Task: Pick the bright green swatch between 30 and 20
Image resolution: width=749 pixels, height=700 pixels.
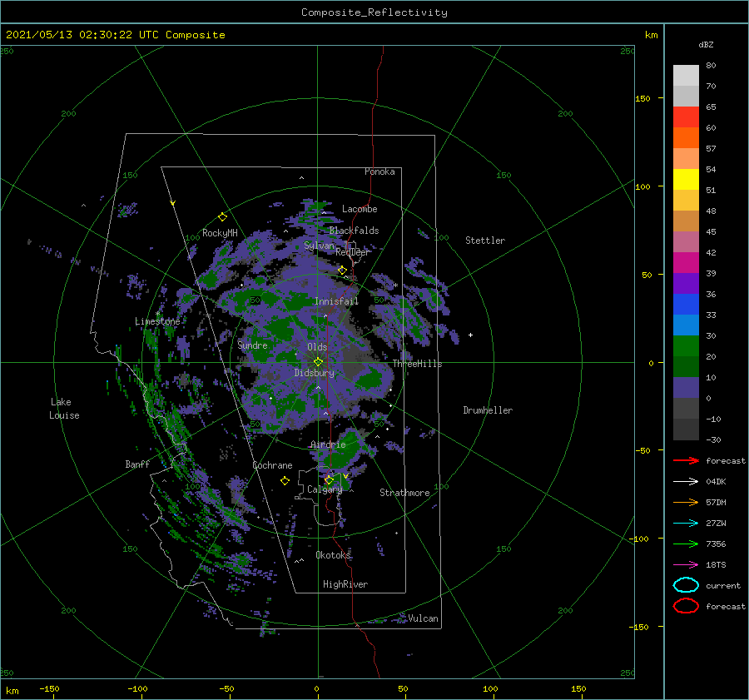Action: (686, 346)
